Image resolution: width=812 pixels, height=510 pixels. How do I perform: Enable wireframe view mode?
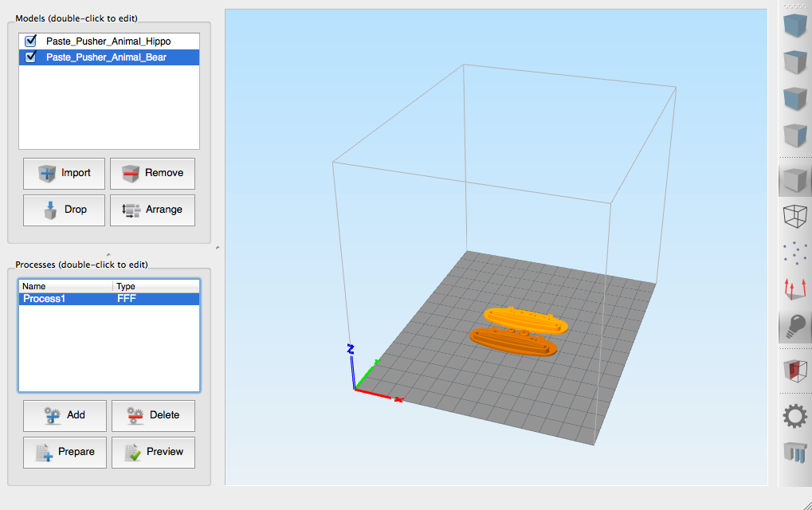pos(794,215)
